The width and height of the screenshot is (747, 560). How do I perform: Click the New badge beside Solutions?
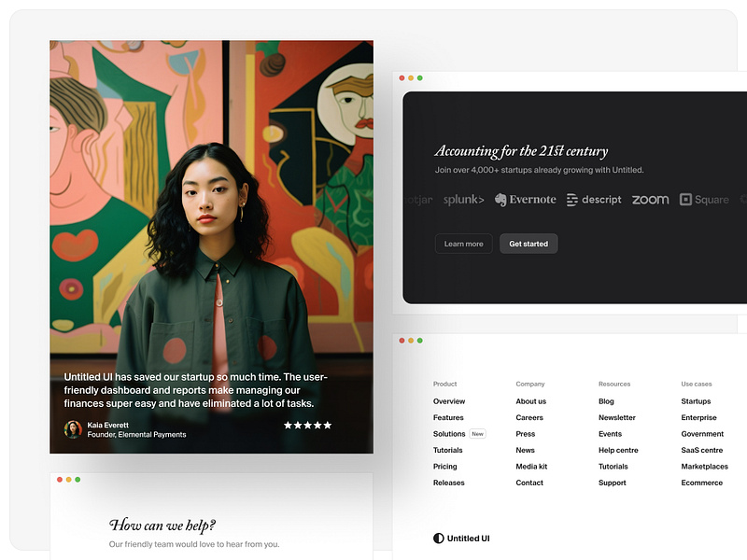coord(477,434)
